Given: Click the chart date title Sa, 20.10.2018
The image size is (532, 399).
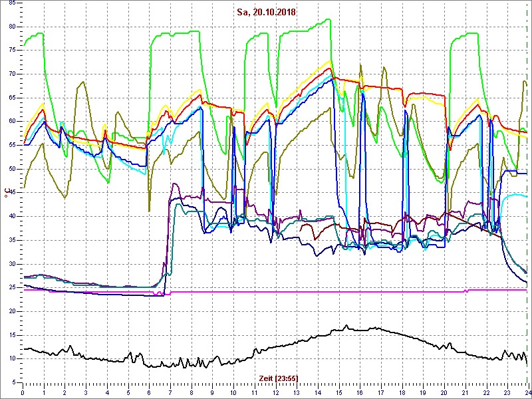Looking at the screenshot, I should [x=267, y=13].
